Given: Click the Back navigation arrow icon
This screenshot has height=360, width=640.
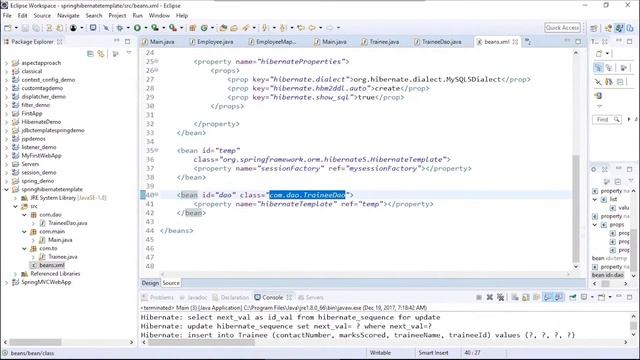Looking at the screenshot, I should coord(312,28).
